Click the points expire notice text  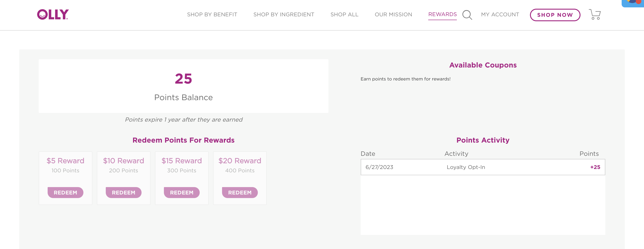(184, 120)
